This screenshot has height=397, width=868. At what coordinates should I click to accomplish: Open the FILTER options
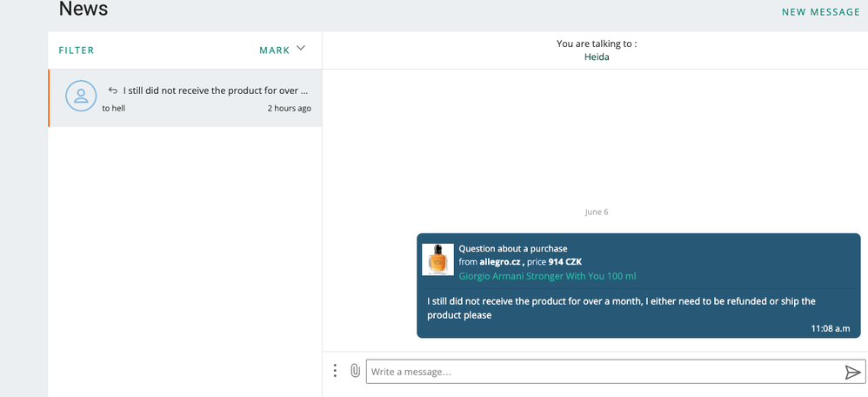(77, 50)
